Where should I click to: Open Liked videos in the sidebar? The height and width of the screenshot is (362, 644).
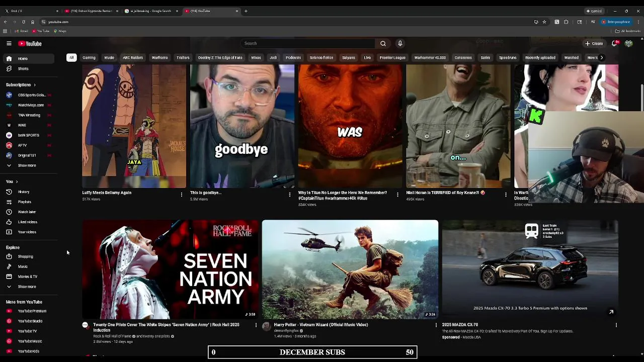point(27,222)
